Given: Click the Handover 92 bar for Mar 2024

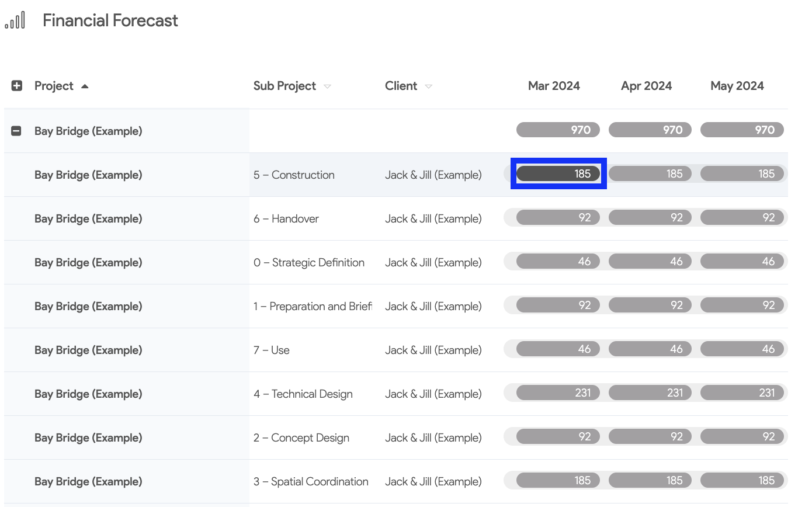Looking at the screenshot, I should point(558,217).
